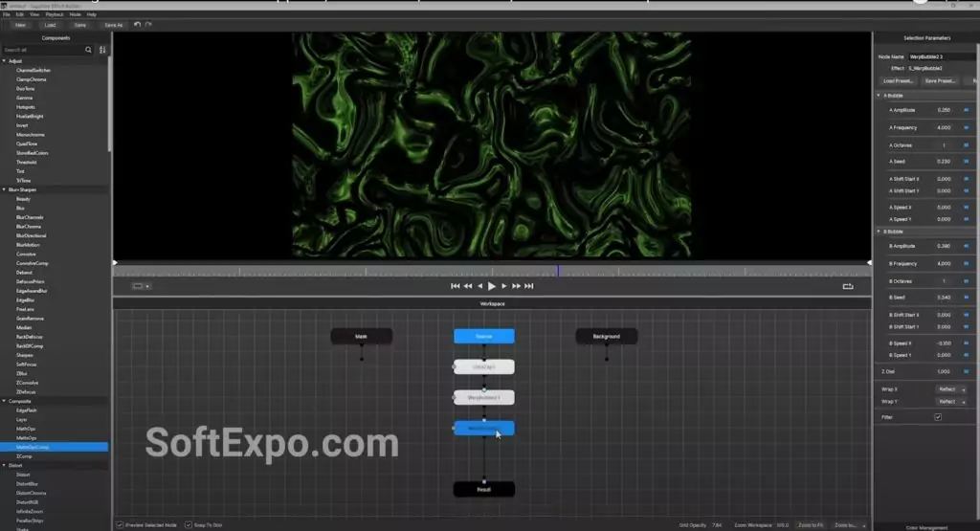
Task: Click the sort order icon beside search
Action: (102, 50)
